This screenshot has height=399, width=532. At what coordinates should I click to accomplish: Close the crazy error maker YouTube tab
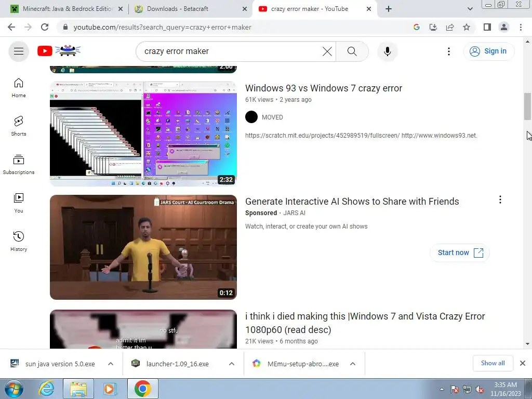(x=369, y=9)
